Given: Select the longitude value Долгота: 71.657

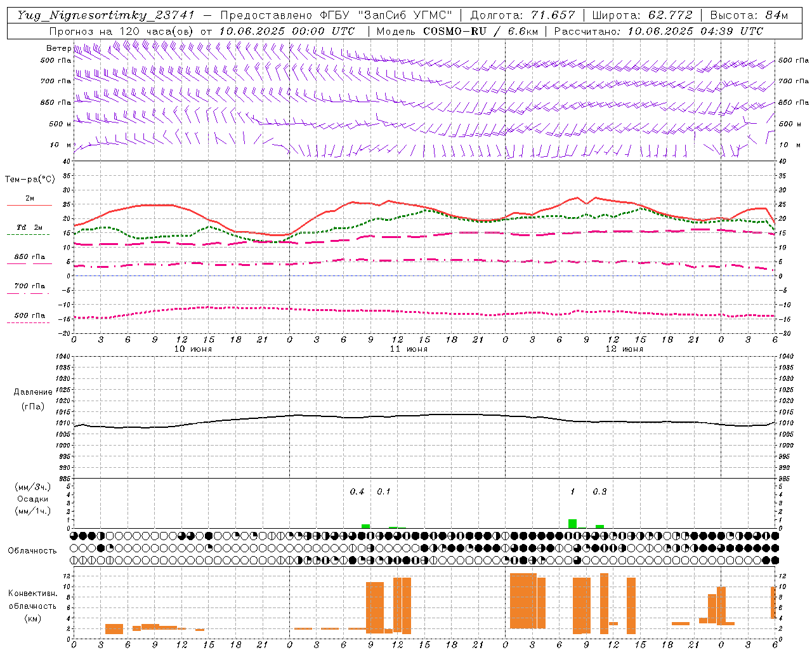Looking at the screenshot, I should 523,15.
